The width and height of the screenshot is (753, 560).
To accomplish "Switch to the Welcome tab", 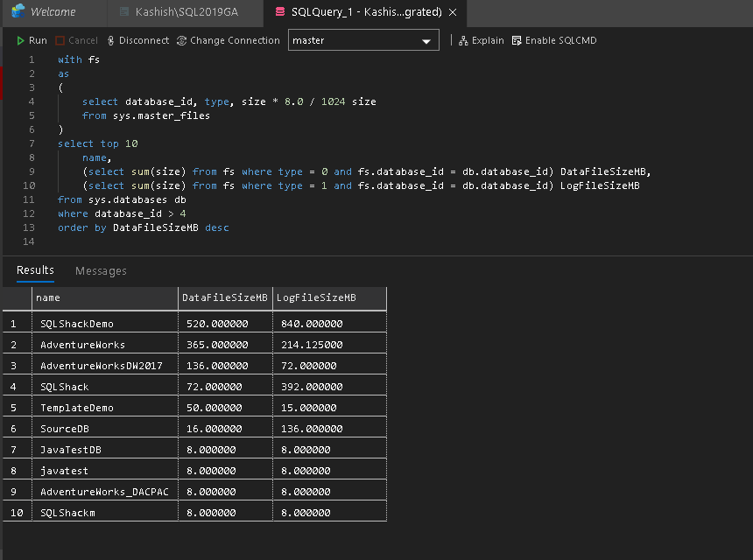I will click(52, 12).
